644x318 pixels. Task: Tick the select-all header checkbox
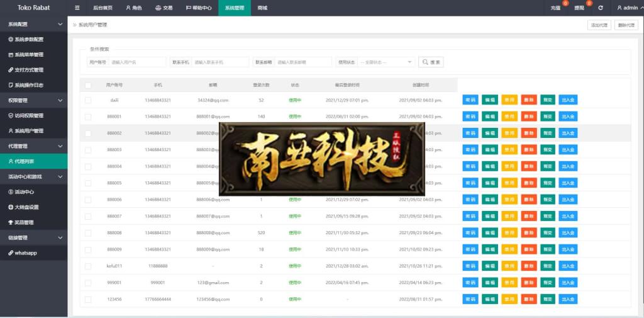(88, 85)
